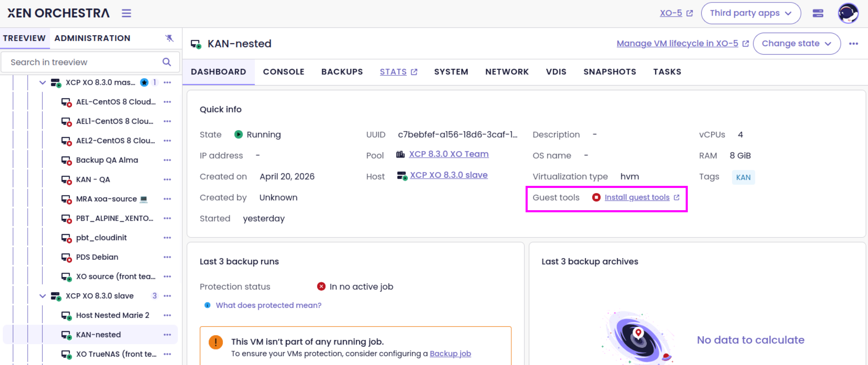Switch to the Tasks tab
868x365 pixels.
(667, 72)
